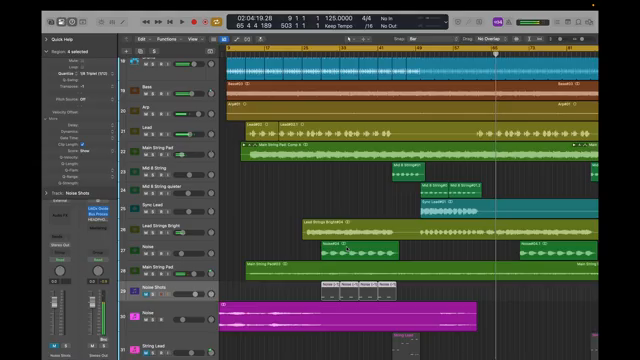Go to project beginning button
640x360 pixels.
pyautogui.click(x=170, y=22)
